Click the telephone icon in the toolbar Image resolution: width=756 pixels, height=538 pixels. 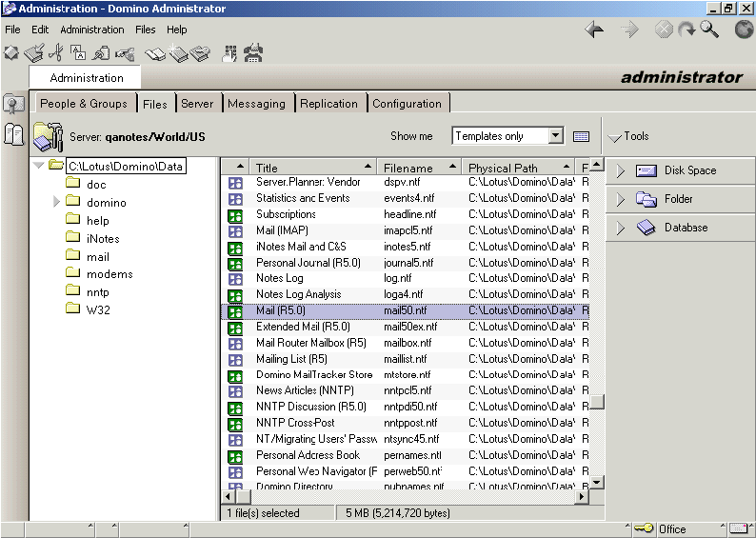252,53
